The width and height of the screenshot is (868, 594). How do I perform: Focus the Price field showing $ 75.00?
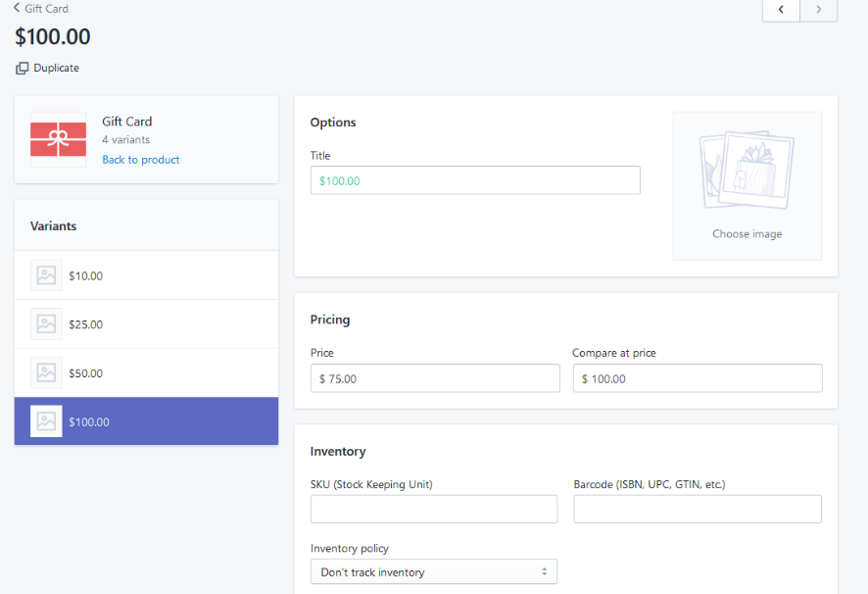435,378
